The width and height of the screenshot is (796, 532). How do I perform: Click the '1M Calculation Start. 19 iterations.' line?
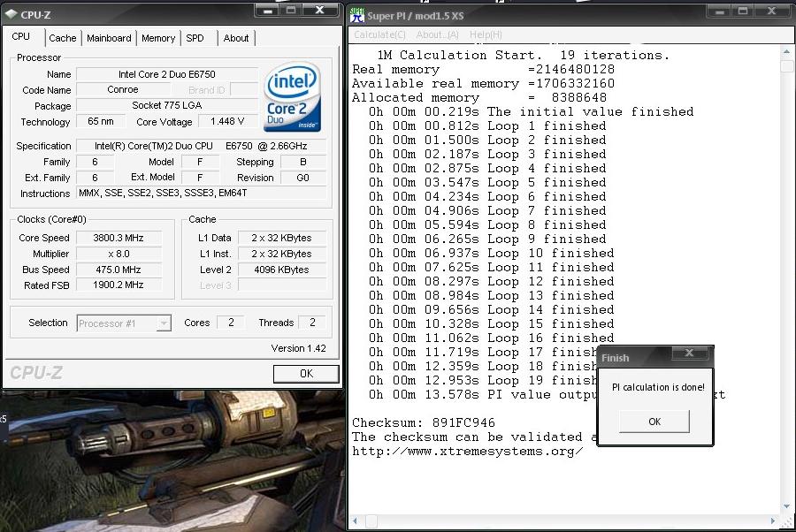click(x=524, y=55)
